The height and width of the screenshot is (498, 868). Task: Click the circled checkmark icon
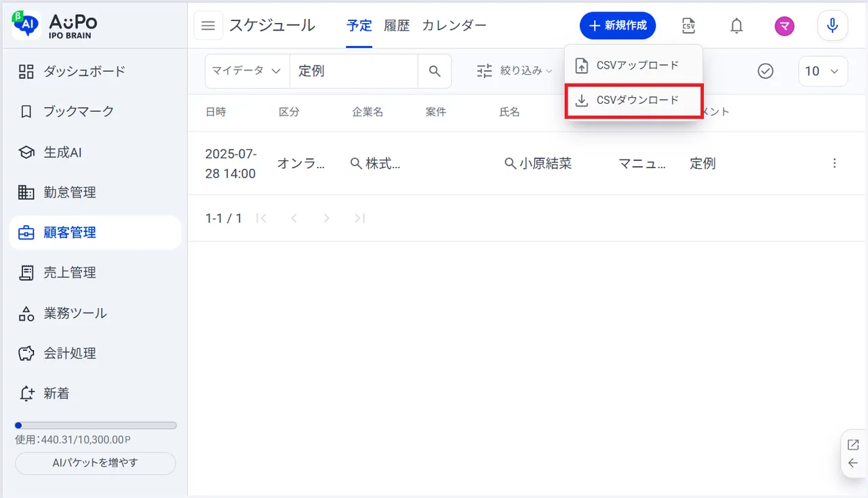(766, 71)
